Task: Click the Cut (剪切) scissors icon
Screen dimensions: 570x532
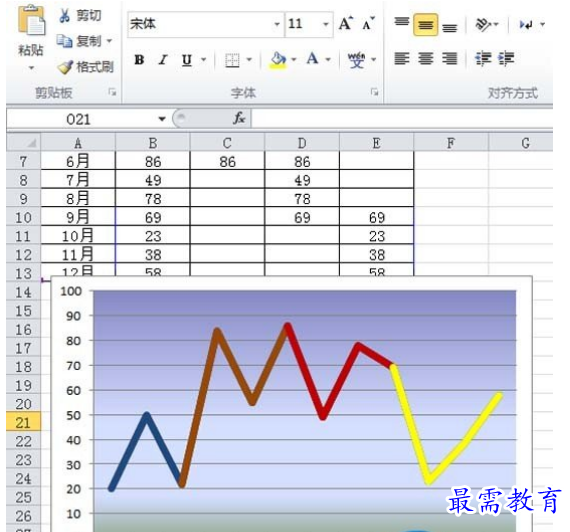Action: (65, 16)
